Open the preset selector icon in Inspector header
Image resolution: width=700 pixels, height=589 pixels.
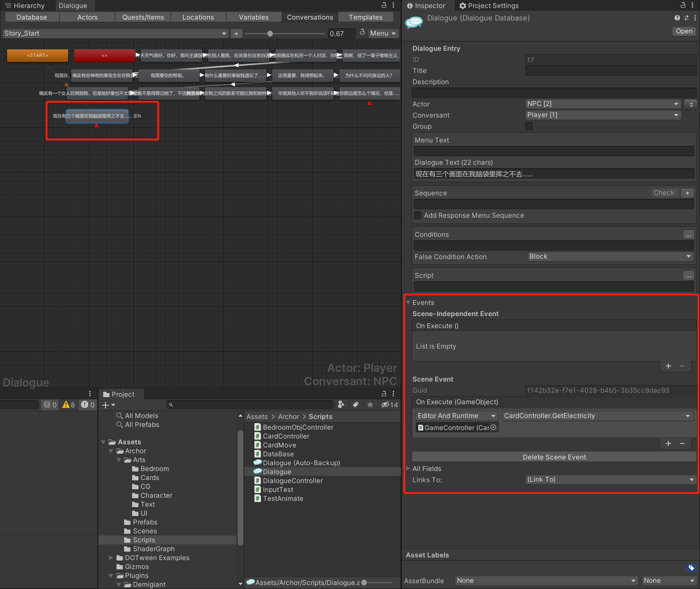pyautogui.click(x=686, y=18)
